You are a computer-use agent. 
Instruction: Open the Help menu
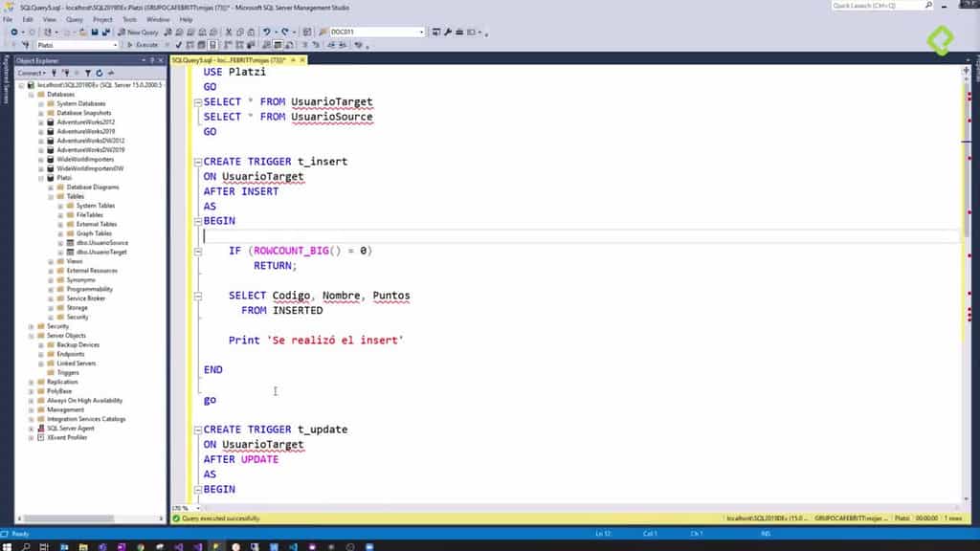pyautogui.click(x=186, y=19)
